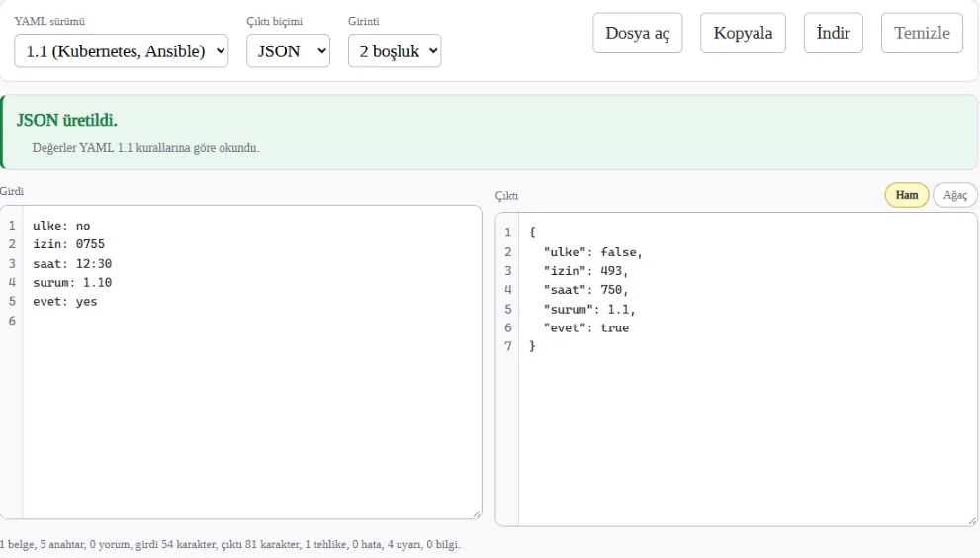Click the "Değerler YAML 1.1 kurallarına göre okundu." message
Image resolution: width=980 pixels, height=558 pixels.
[145, 148]
